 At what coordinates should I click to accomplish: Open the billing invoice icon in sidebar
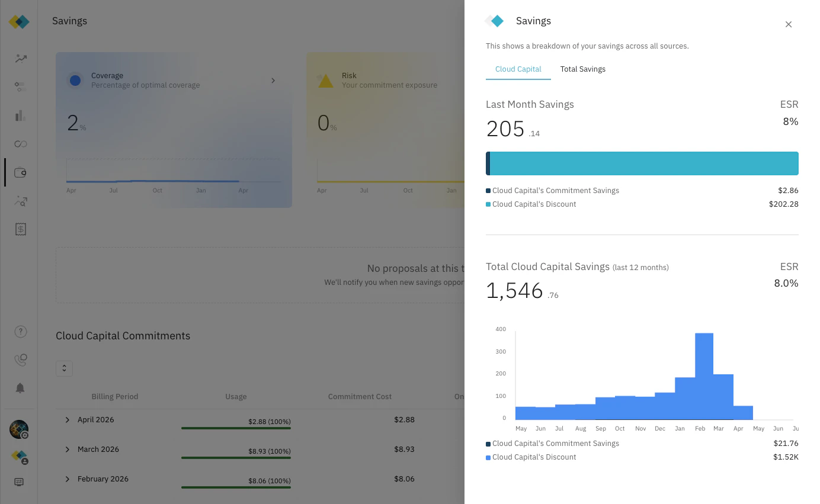click(20, 229)
